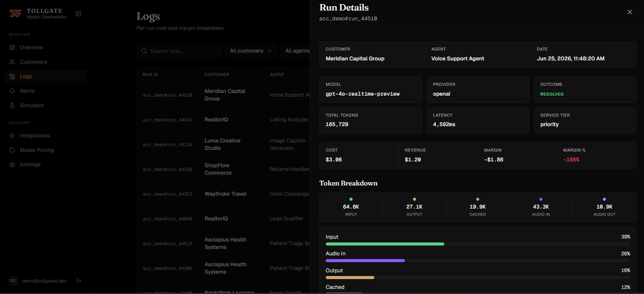Click the 27.1K output tokens stat
The image size is (644, 294).
(x=414, y=207)
